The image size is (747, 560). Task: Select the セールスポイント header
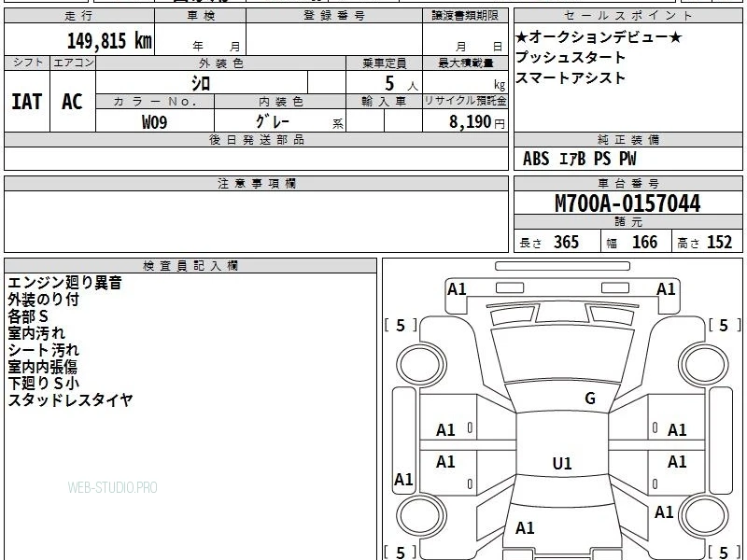627,16
